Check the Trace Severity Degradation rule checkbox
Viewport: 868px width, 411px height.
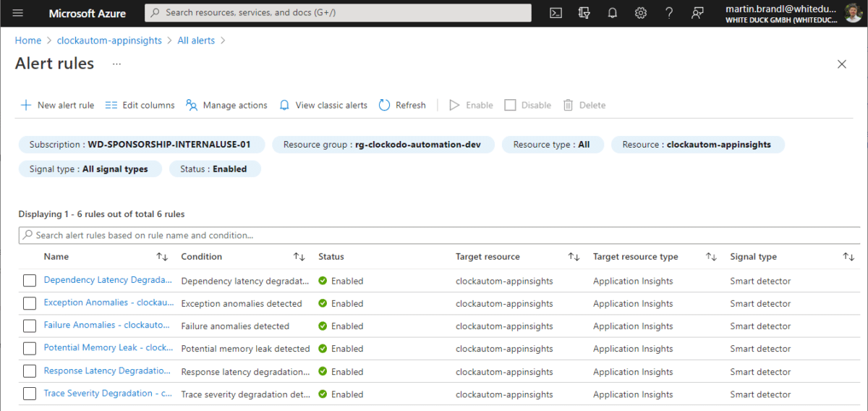[30, 394]
